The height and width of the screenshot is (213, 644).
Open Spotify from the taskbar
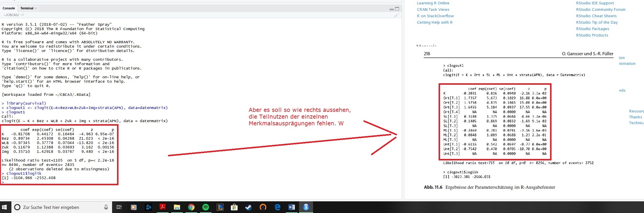tap(205, 207)
